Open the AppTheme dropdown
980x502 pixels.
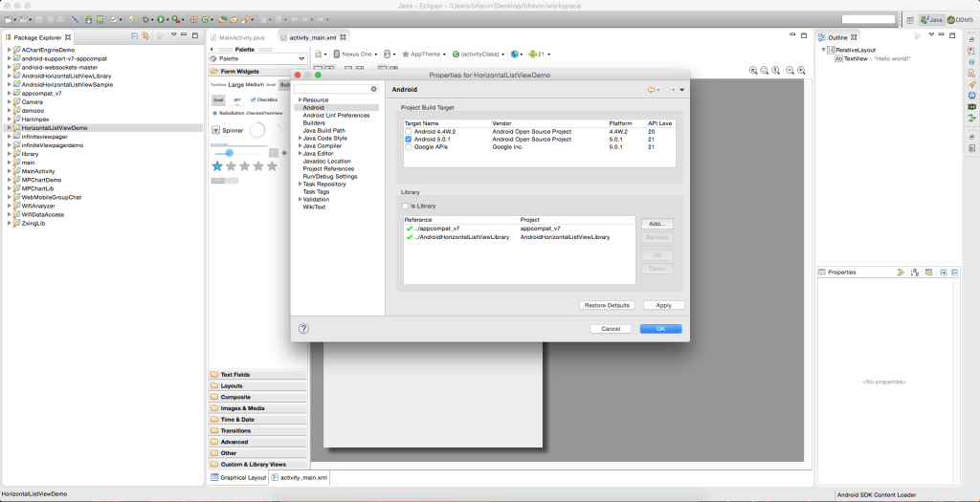pyautogui.click(x=424, y=55)
